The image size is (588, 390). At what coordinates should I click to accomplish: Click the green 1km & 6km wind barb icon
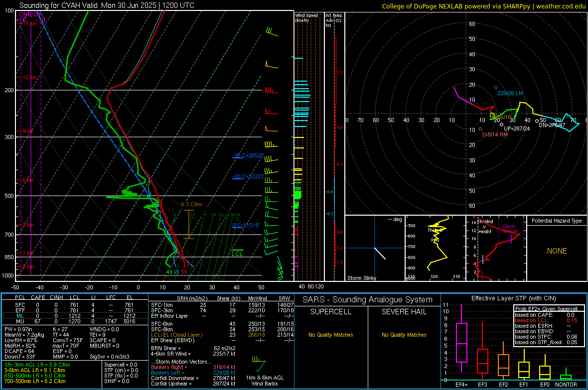[259, 363]
